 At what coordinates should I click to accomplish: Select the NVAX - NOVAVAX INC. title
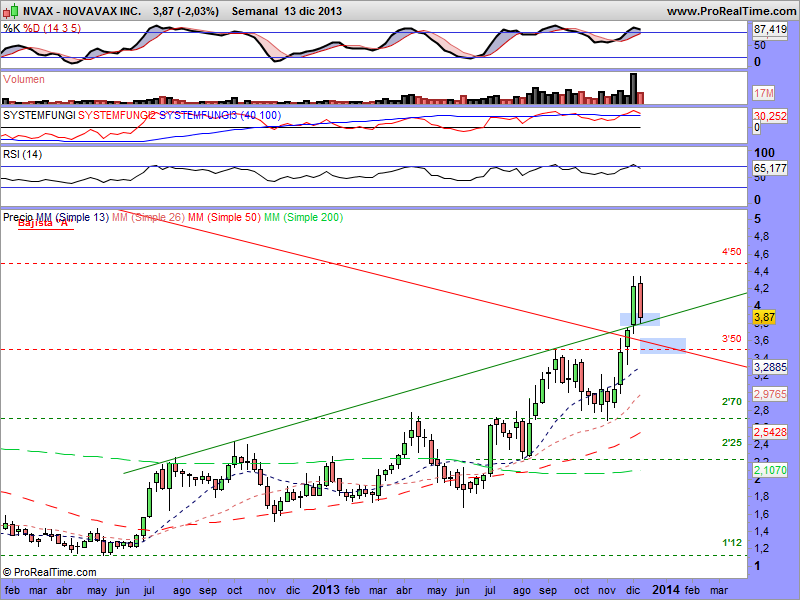click(x=82, y=11)
